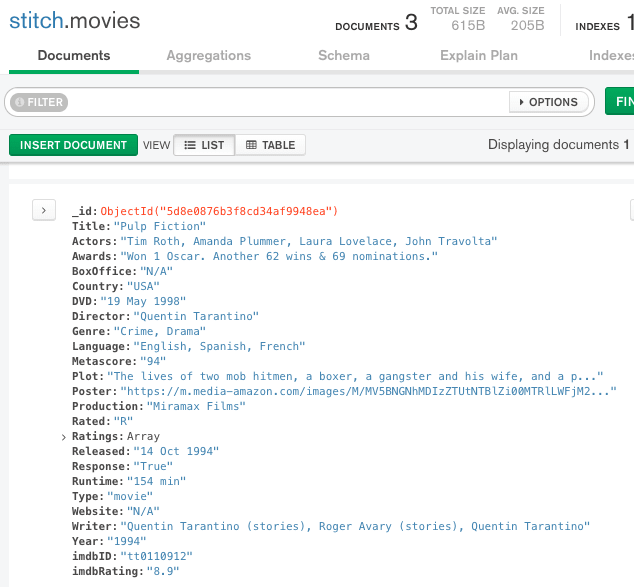This screenshot has width=634, height=587.
Task: Click the green Find button
Action: 620,101
